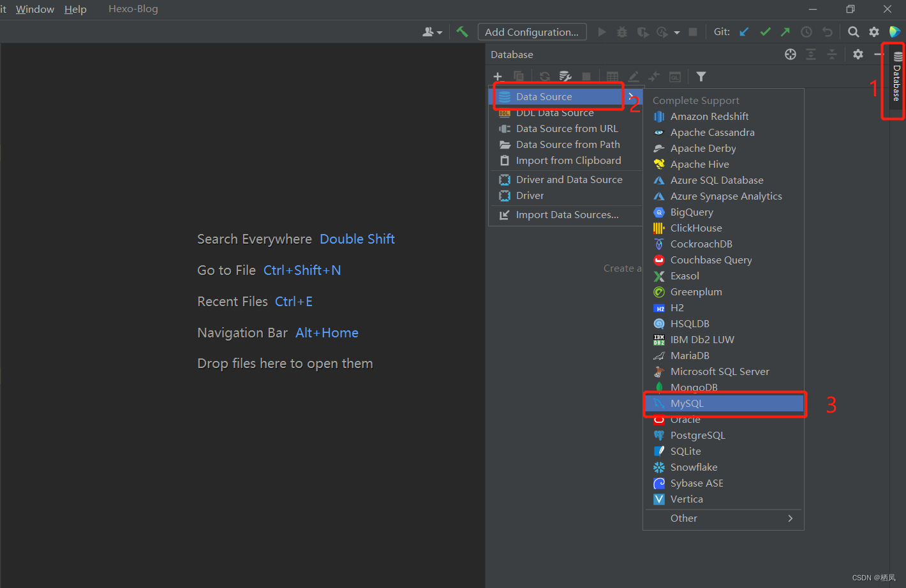Select Import from Clipboard
Image resolution: width=906 pixels, height=588 pixels.
click(x=565, y=160)
